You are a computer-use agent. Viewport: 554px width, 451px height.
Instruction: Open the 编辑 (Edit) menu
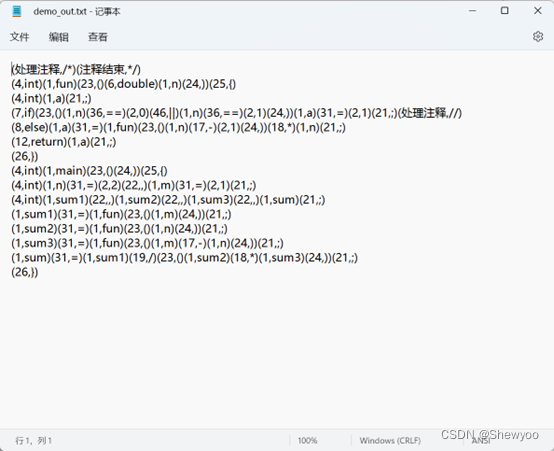point(59,37)
